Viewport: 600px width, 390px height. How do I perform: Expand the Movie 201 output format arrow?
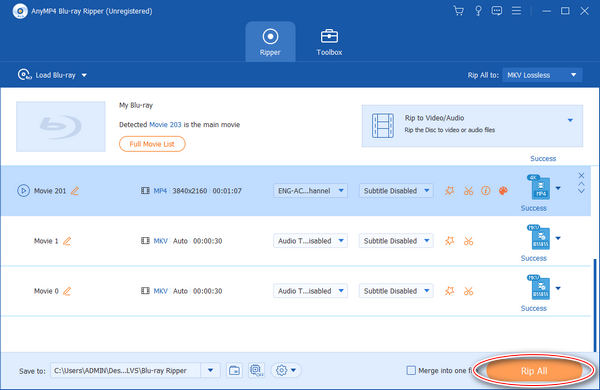point(558,188)
